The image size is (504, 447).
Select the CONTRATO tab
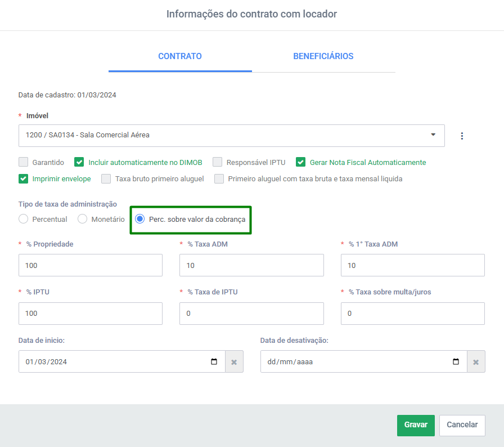click(x=180, y=56)
